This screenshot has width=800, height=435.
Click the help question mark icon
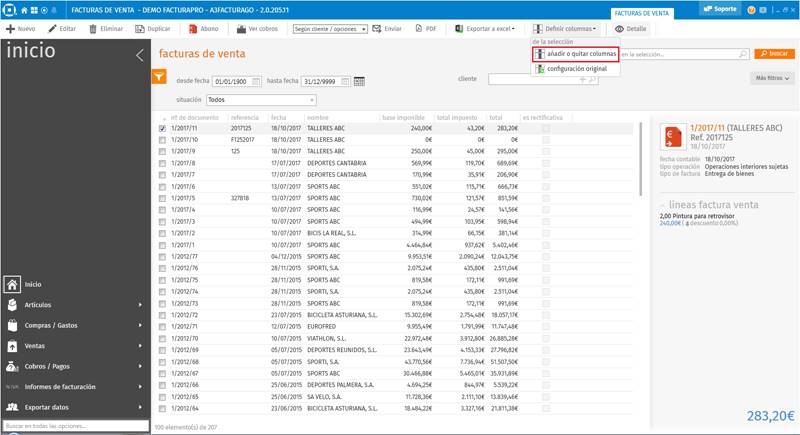pos(751,10)
